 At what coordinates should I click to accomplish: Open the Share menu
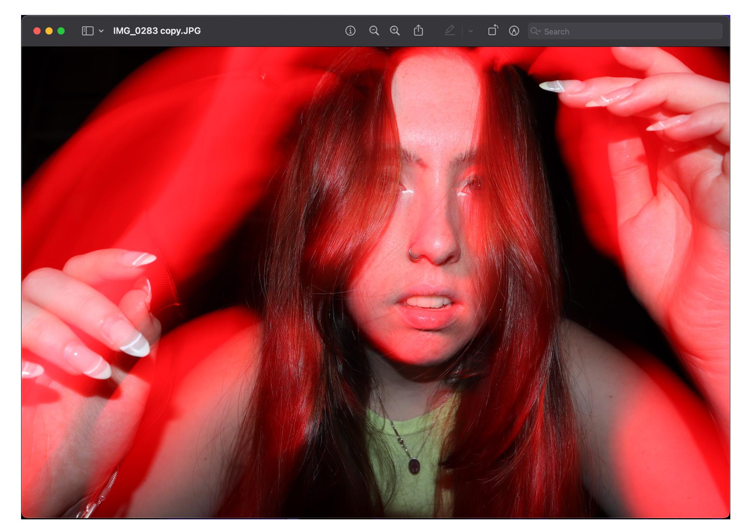(418, 31)
